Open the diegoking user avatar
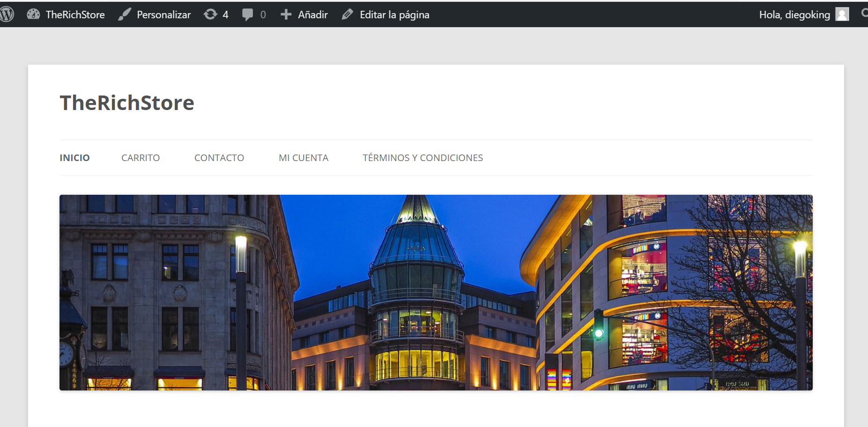This screenshot has width=868, height=427. [x=842, y=15]
